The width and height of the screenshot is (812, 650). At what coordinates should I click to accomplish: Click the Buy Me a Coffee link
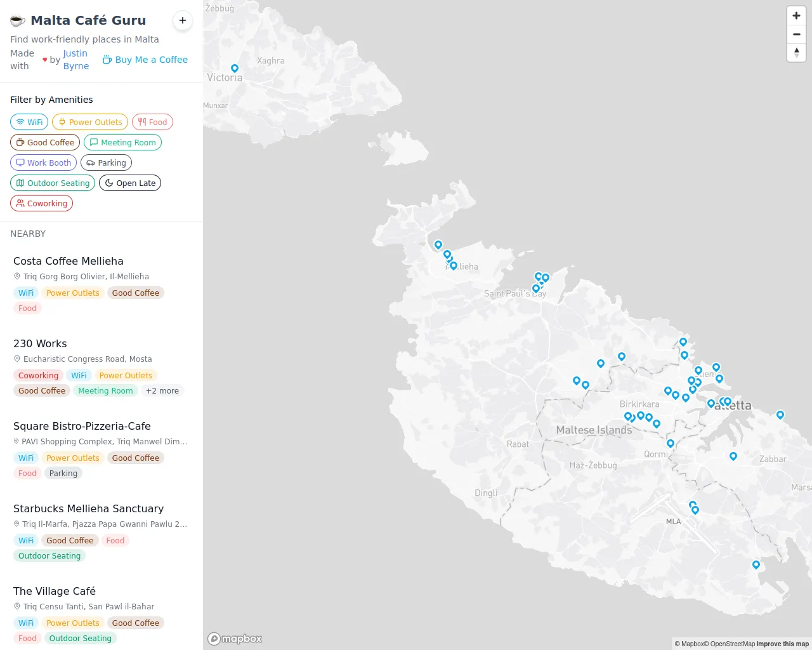click(145, 60)
